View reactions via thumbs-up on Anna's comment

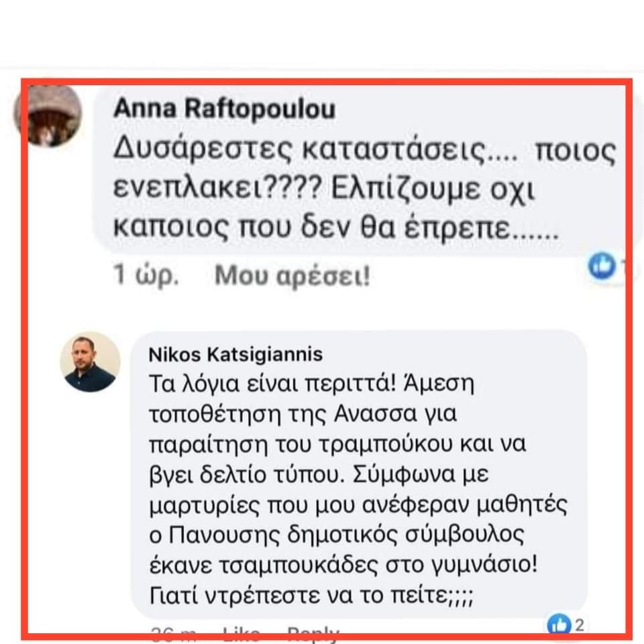pos(602,266)
